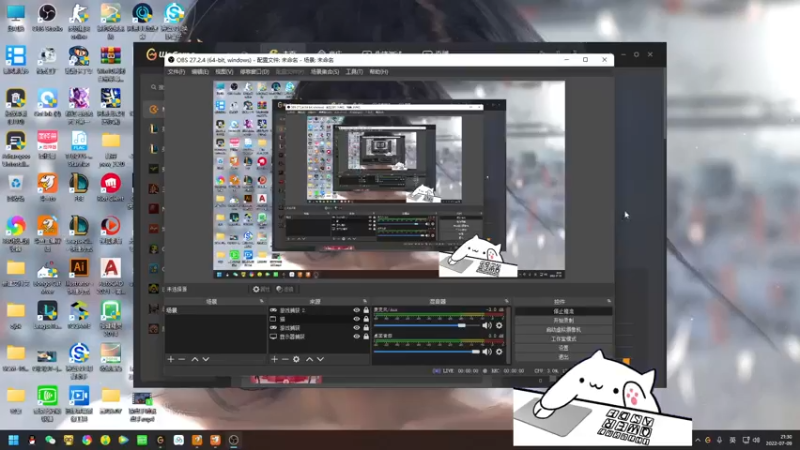Pop out the Scenes (场景) dock panel

tap(262, 302)
